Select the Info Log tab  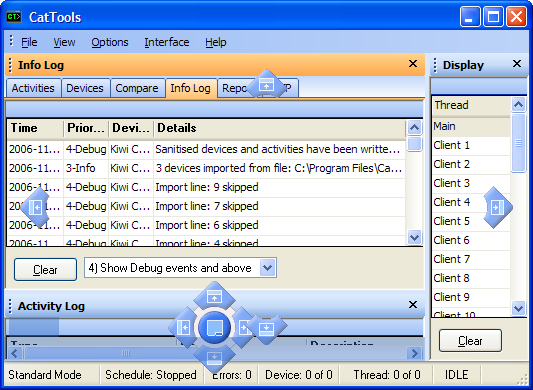click(190, 88)
